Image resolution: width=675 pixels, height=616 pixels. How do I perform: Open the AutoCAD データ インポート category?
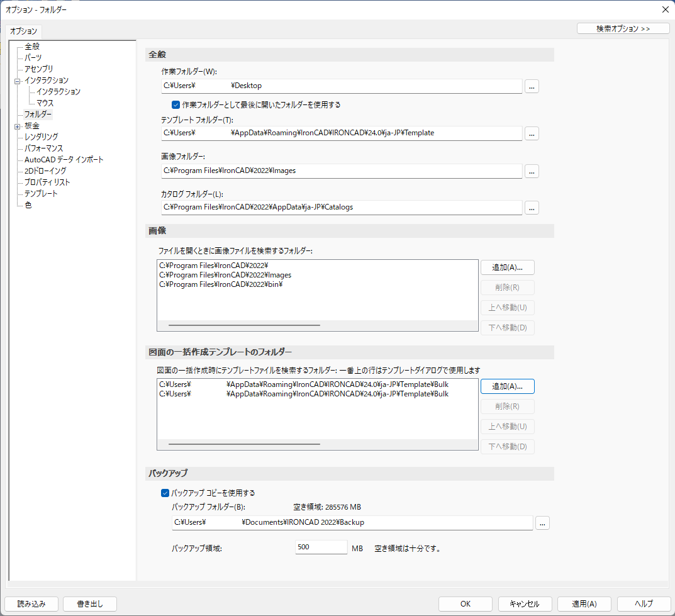[64, 160]
